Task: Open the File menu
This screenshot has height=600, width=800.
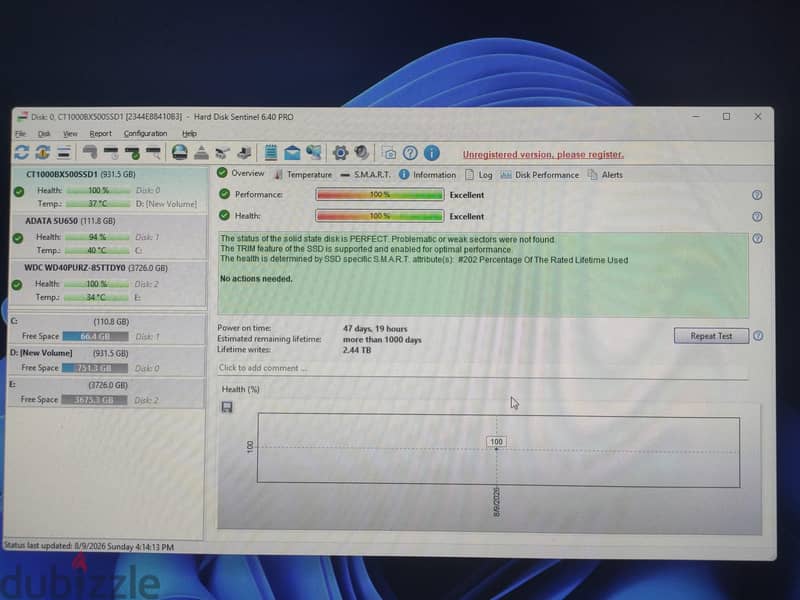Action: pyautogui.click(x=20, y=134)
